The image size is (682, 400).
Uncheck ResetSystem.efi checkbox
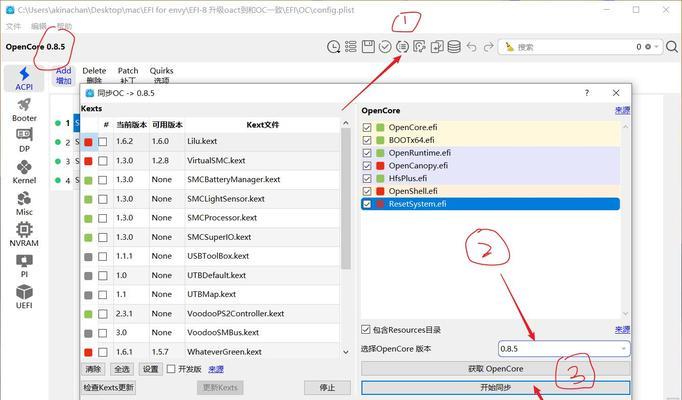coord(367,204)
